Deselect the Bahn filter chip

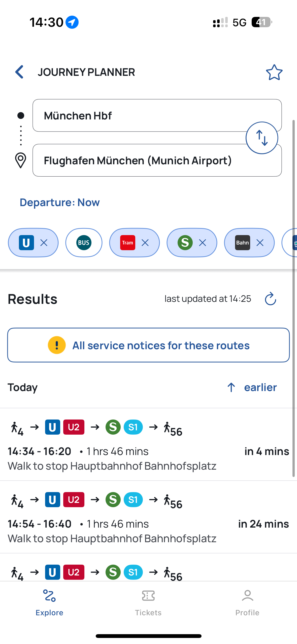(x=249, y=243)
